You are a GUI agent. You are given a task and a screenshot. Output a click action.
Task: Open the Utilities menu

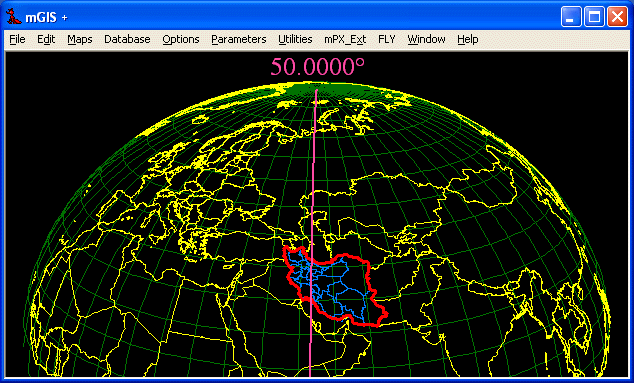point(295,39)
